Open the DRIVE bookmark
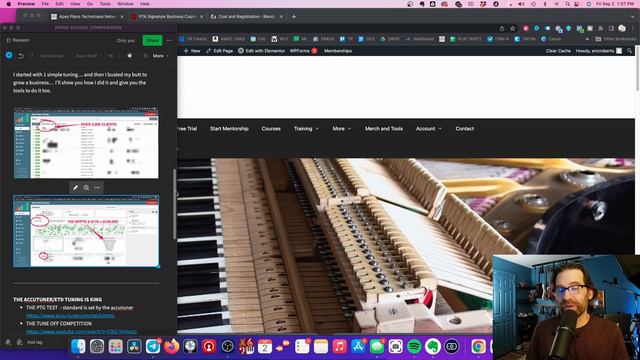The width and height of the screenshot is (640, 360). tap(390, 39)
